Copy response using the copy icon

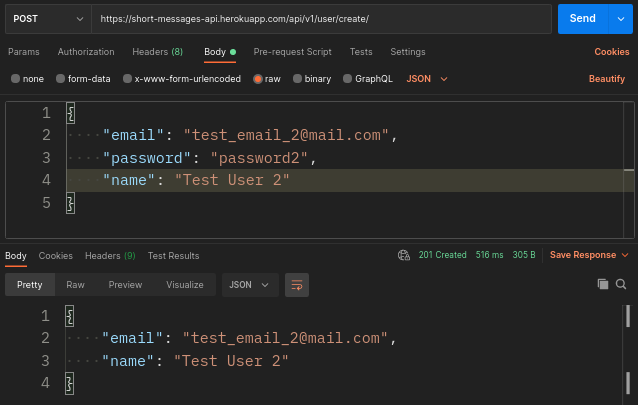click(x=603, y=284)
